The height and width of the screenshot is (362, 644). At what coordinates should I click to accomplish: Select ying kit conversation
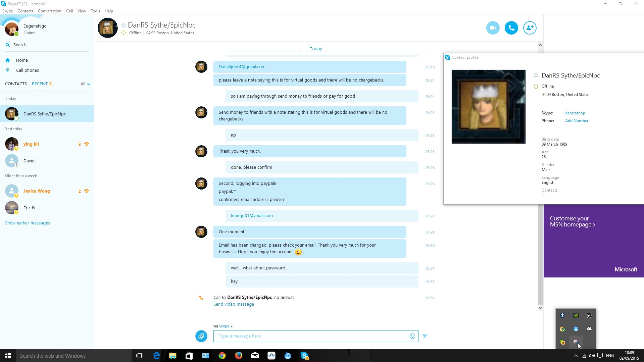pos(47,144)
